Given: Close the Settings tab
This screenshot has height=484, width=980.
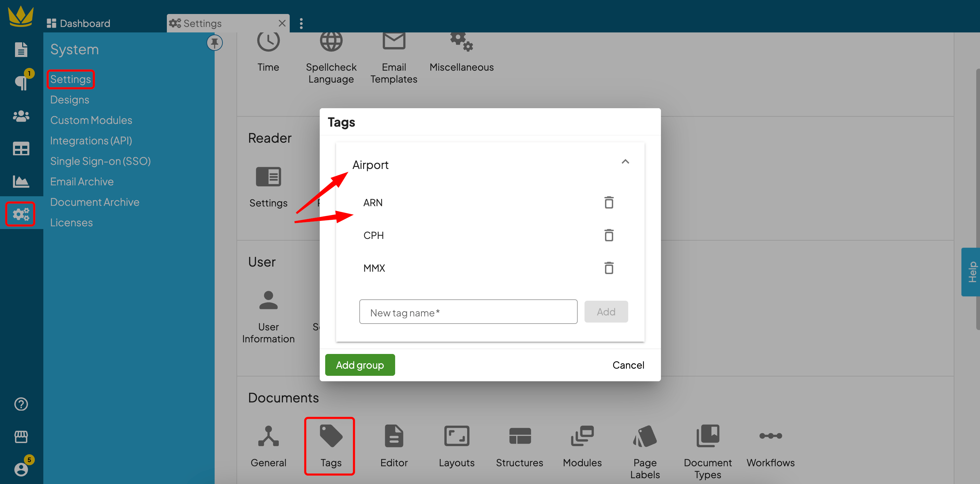Looking at the screenshot, I should coord(282,24).
